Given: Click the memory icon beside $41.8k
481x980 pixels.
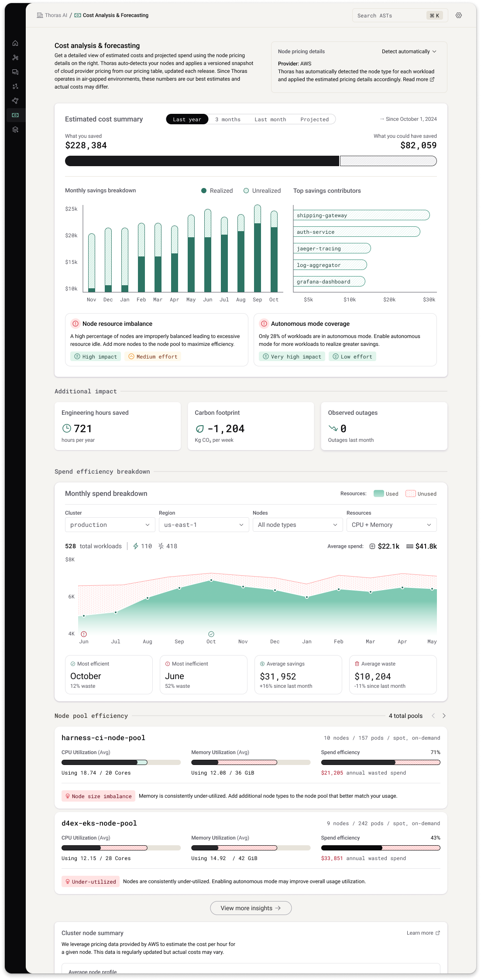Looking at the screenshot, I should (x=410, y=546).
